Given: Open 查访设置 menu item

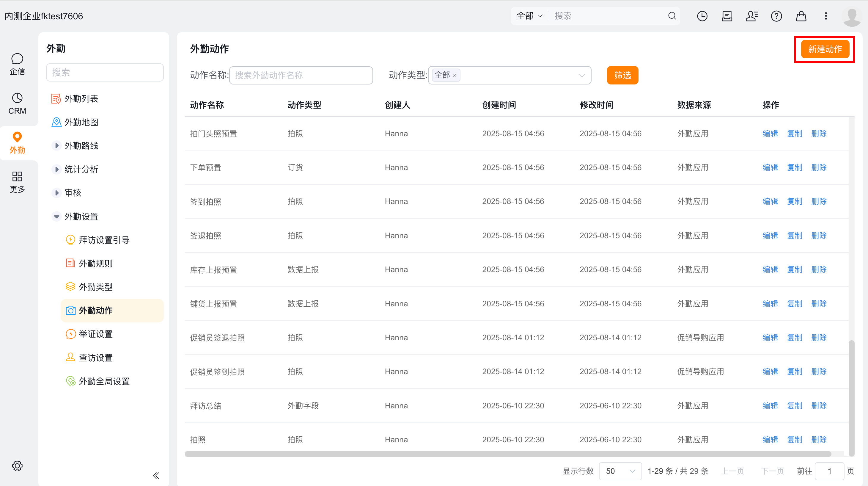Looking at the screenshot, I should [x=96, y=358].
